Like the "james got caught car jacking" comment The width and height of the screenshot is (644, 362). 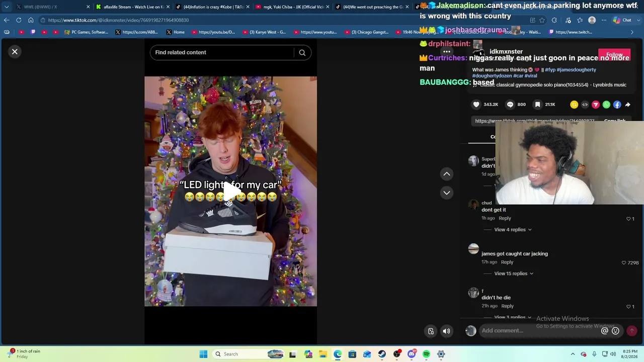click(x=624, y=262)
